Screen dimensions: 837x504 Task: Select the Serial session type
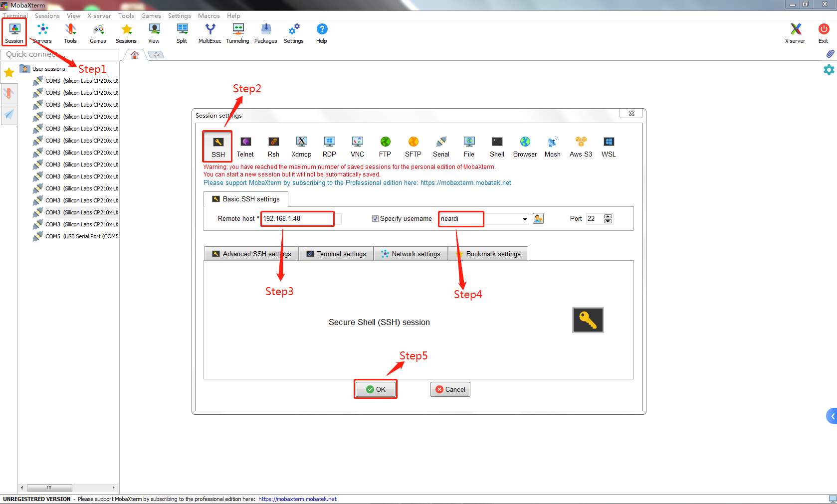tap(441, 147)
